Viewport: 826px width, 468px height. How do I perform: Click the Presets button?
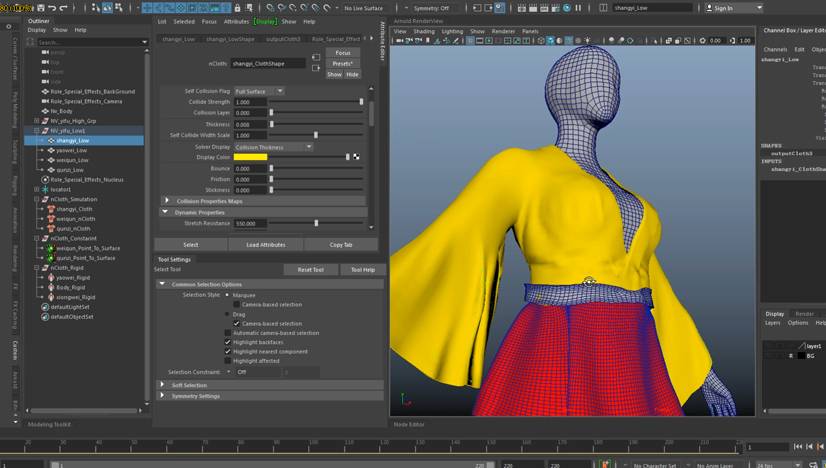[x=343, y=63]
